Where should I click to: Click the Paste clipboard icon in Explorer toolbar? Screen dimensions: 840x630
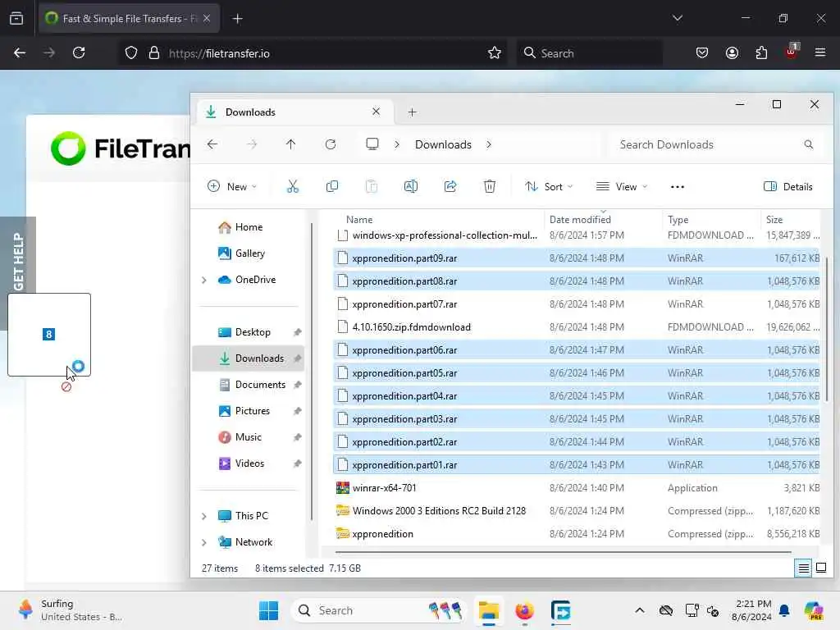(372, 186)
